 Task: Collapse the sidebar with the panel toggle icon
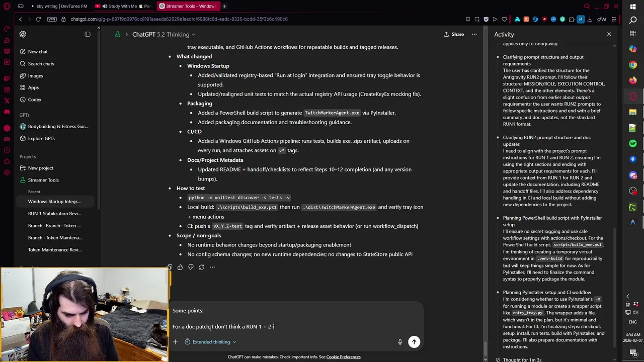(x=88, y=34)
